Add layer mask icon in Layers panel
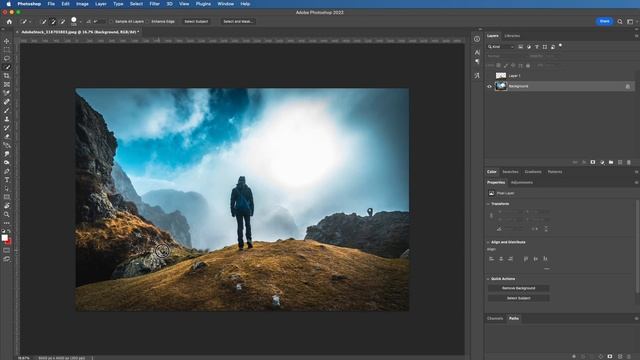The height and width of the screenshot is (360, 640). (x=593, y=162)
